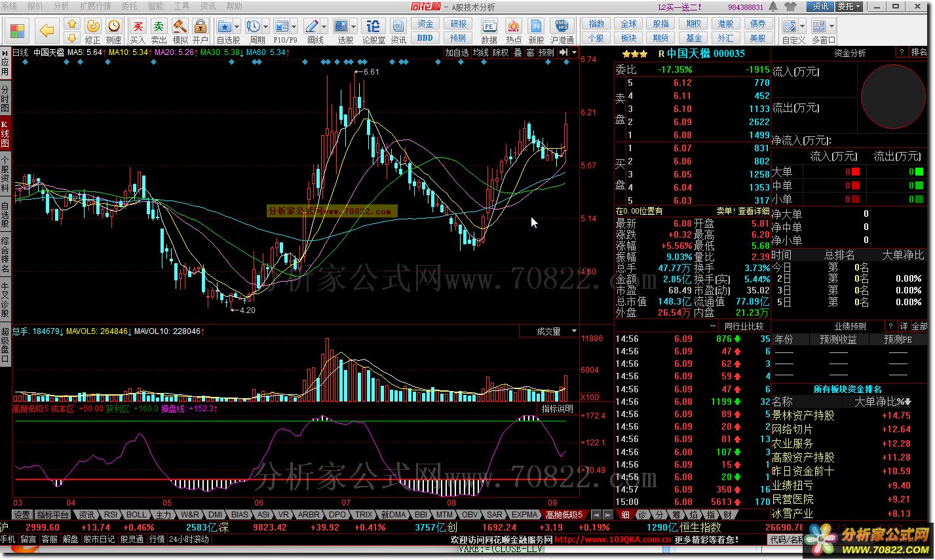
Task: Expand chart options arrow beside 预测
Action: pyautogui.click(x=574, y=52)
